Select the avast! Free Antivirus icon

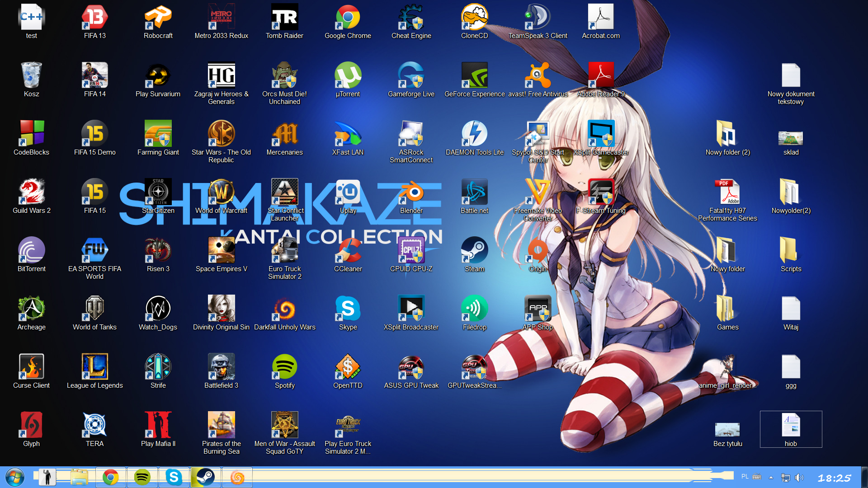pos(538,80)
